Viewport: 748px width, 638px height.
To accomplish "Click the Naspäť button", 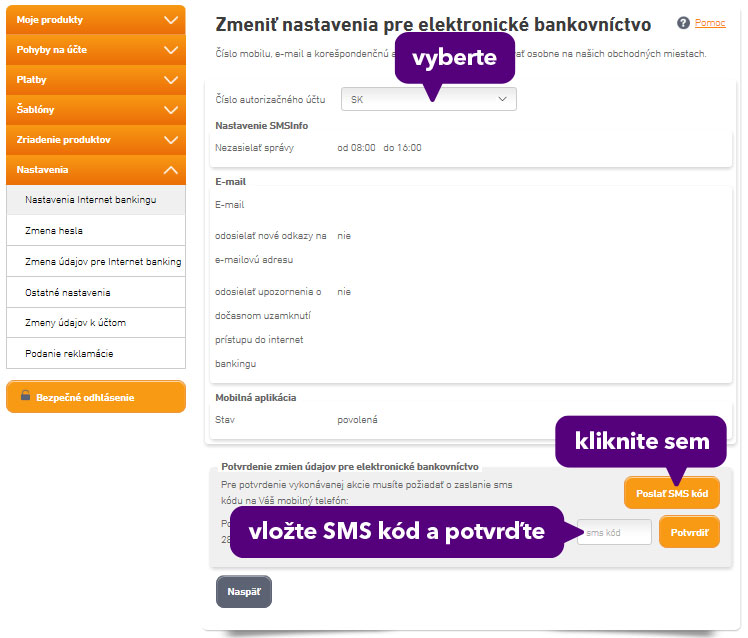I will [x=244, y=592].
